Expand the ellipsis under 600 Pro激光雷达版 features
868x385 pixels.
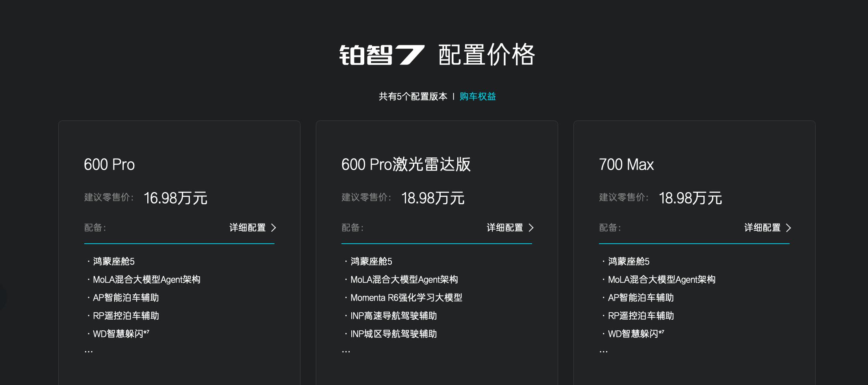(346, 351)
